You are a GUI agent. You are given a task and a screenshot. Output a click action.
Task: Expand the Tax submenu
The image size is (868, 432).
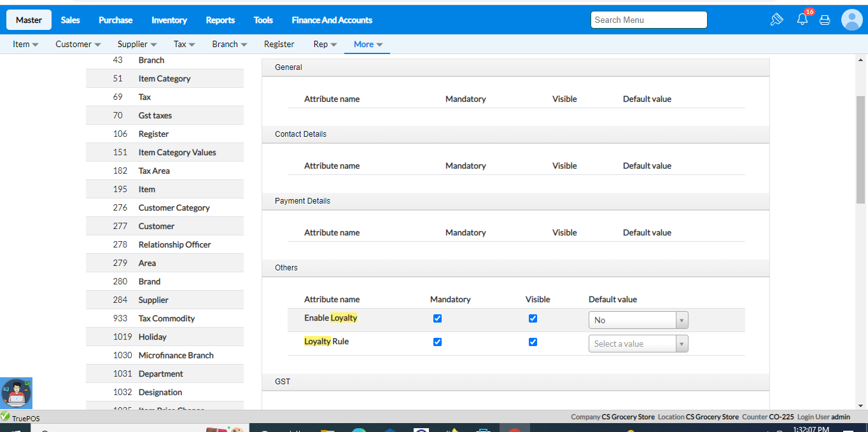(184, 44)
